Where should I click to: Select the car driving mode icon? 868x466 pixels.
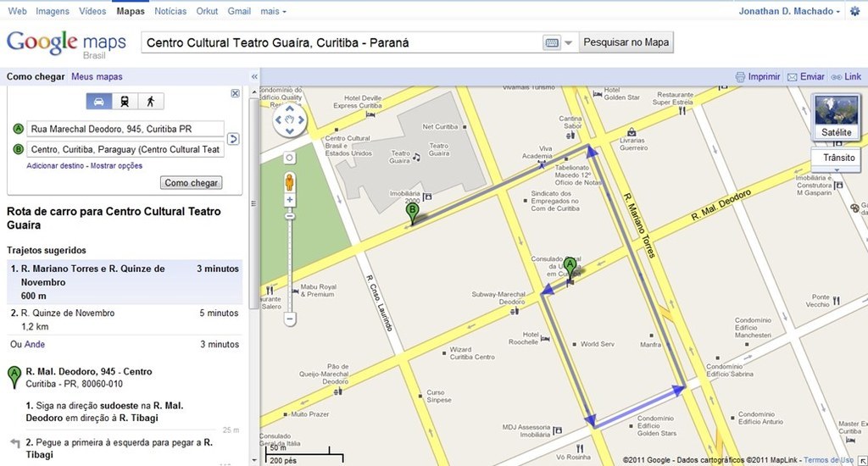[99, 102]
